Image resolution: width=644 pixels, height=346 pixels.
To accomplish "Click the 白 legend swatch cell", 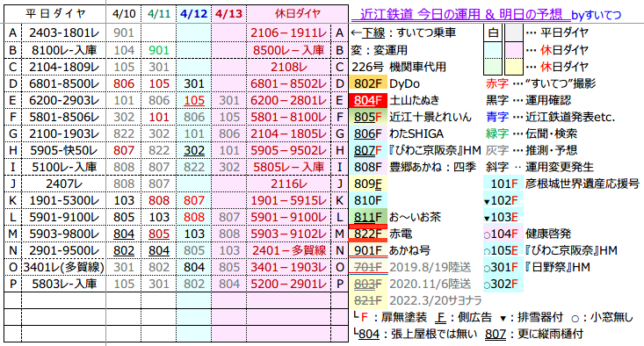I will point(493,32).
